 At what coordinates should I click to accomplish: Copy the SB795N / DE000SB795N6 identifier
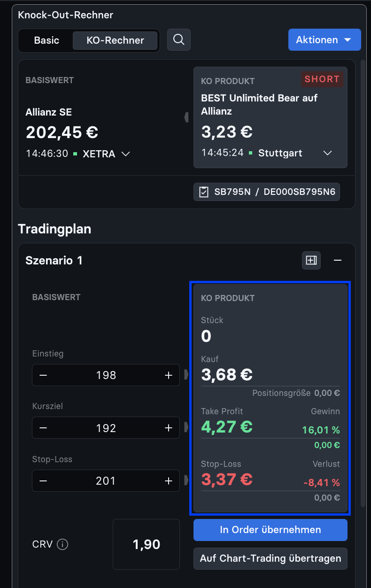coord(267,192)
